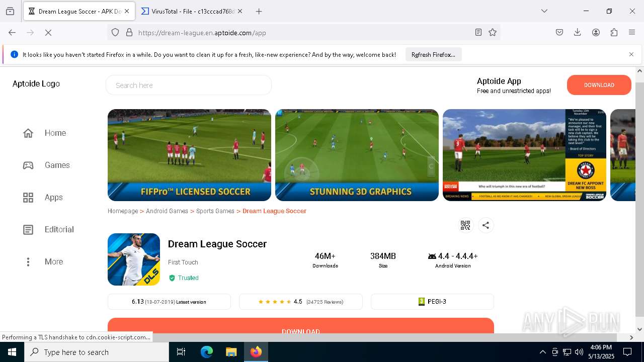Open the tracking protection shield icon
644x362 pixels.
click(115, 32)
